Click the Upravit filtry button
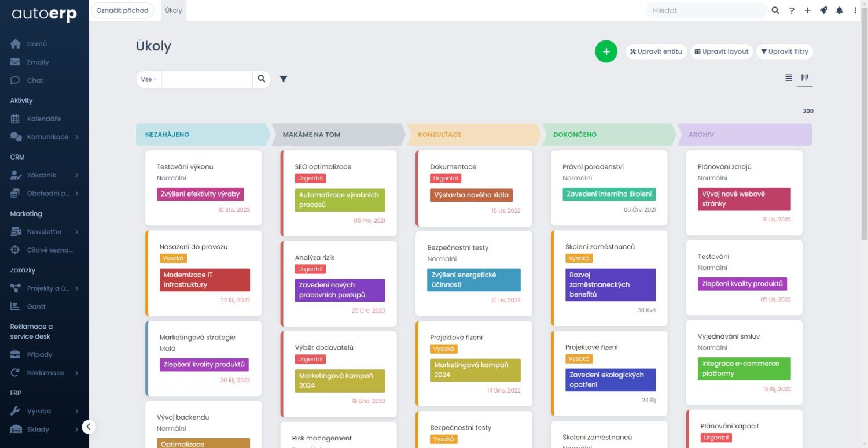The width and height of the screenshot is (868, 448). point(784,51)
